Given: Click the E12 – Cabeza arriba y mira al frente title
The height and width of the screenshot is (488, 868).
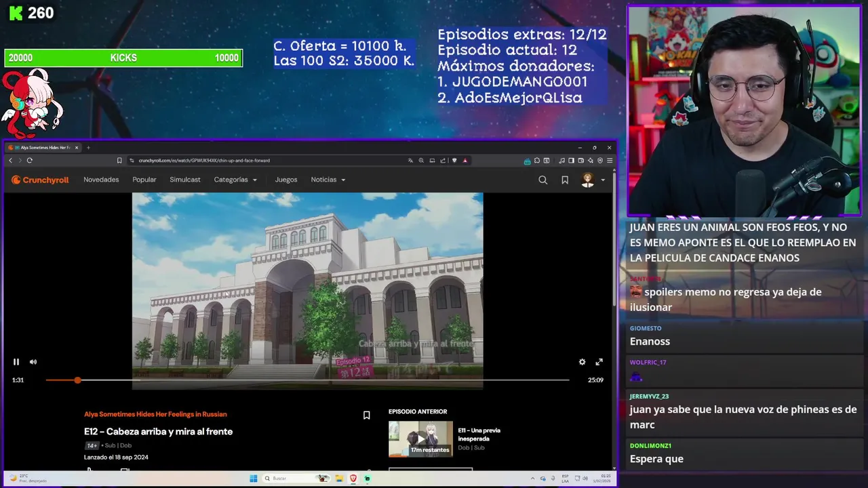Looking at the screenshot, I should point(158,432).
